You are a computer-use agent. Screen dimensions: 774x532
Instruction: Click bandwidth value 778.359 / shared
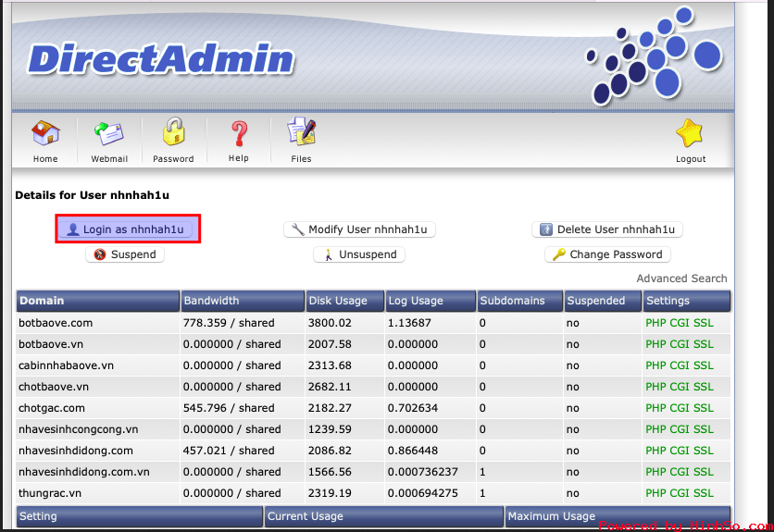[229, 323]
